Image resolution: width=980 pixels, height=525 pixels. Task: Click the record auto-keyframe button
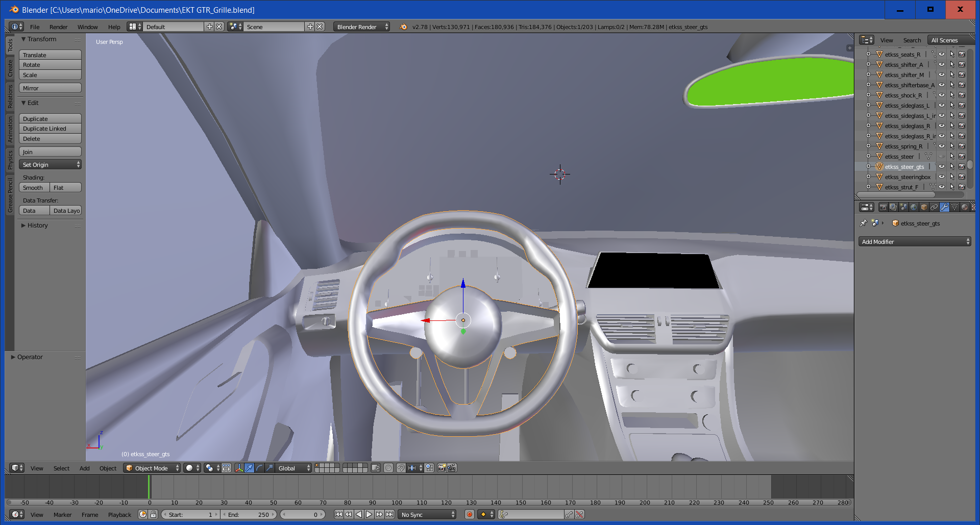tap(470, 514)
